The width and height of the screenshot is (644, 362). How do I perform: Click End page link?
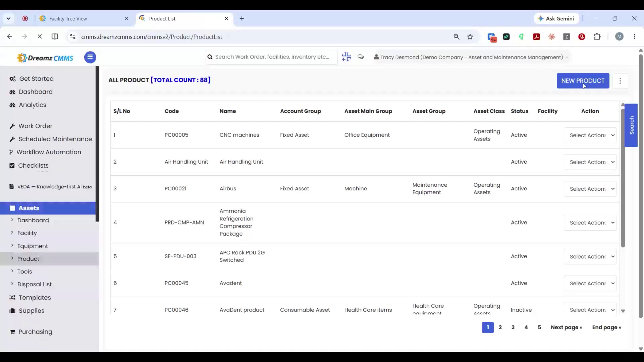(x=607, y=327)
